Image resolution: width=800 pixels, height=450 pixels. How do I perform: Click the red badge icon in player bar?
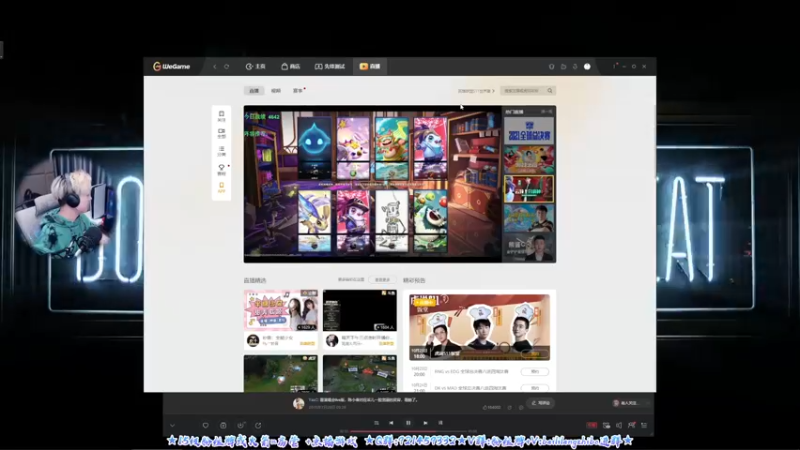592,425
